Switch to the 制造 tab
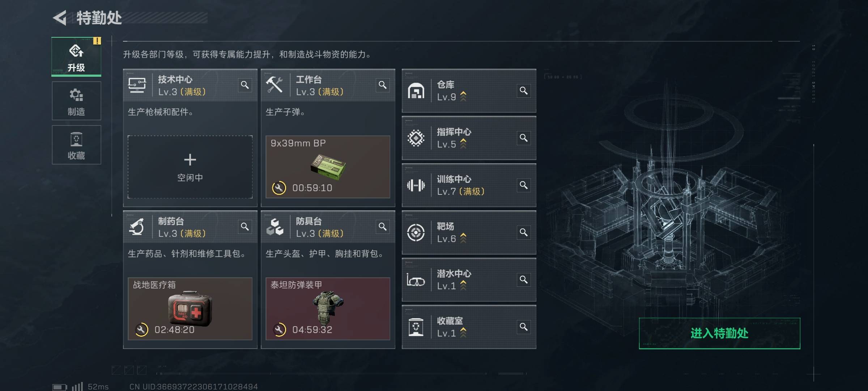This screenshot has height=391, width=868. tap(76, 101)
